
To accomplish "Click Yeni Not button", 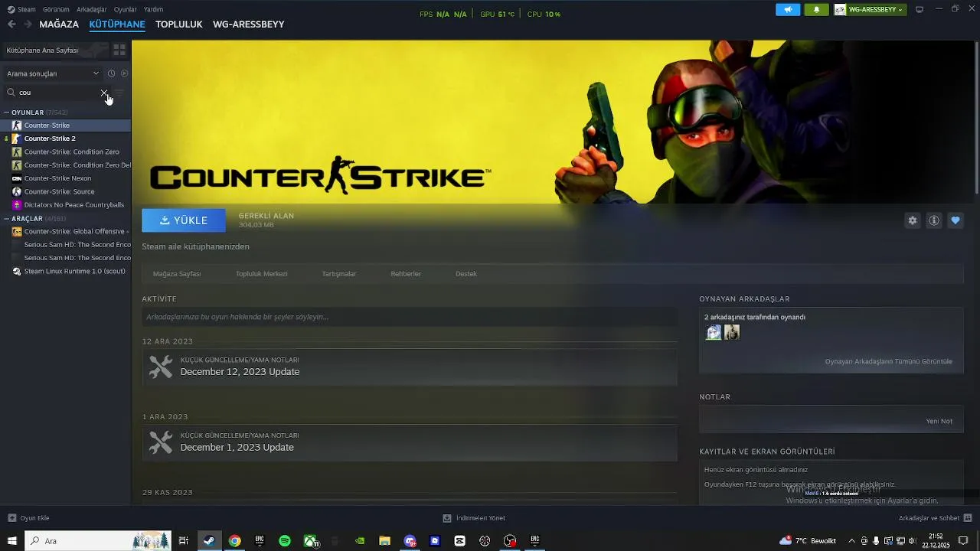I will tap(939, 421).
